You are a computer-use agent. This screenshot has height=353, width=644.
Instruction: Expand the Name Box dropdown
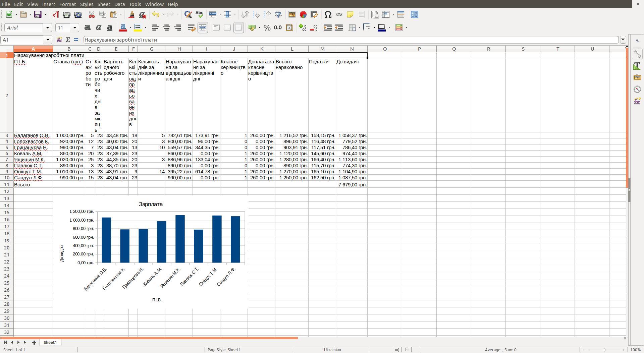[48, 40]
